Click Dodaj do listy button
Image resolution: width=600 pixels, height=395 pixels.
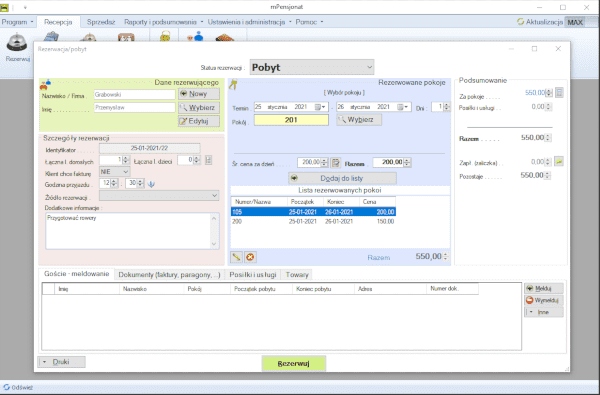[342, 178]
